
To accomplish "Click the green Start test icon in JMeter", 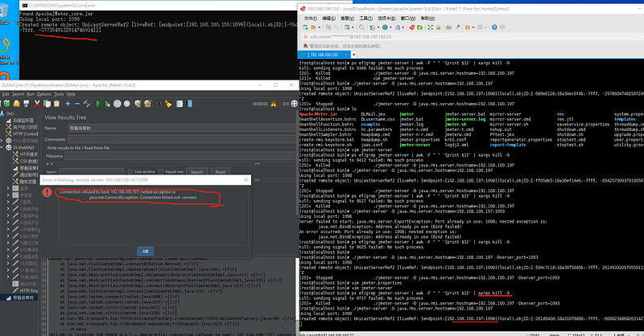I will click(x=97, y=104).
